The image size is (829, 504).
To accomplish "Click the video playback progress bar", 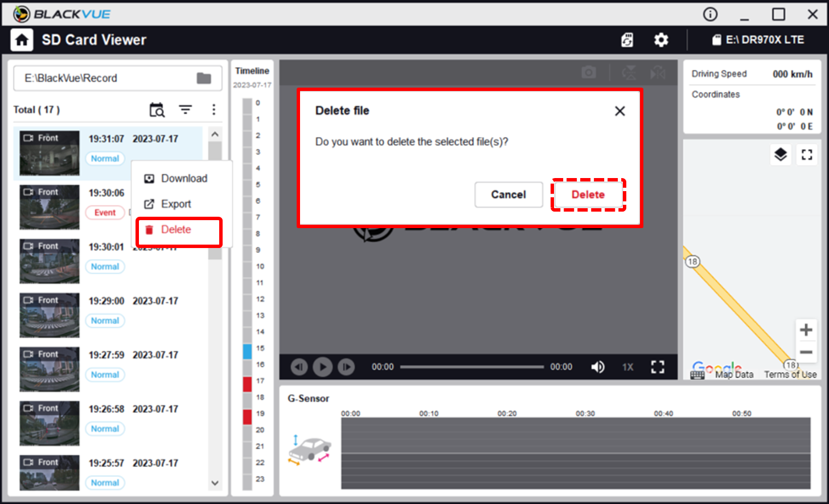I will click(x=472, y=367).
